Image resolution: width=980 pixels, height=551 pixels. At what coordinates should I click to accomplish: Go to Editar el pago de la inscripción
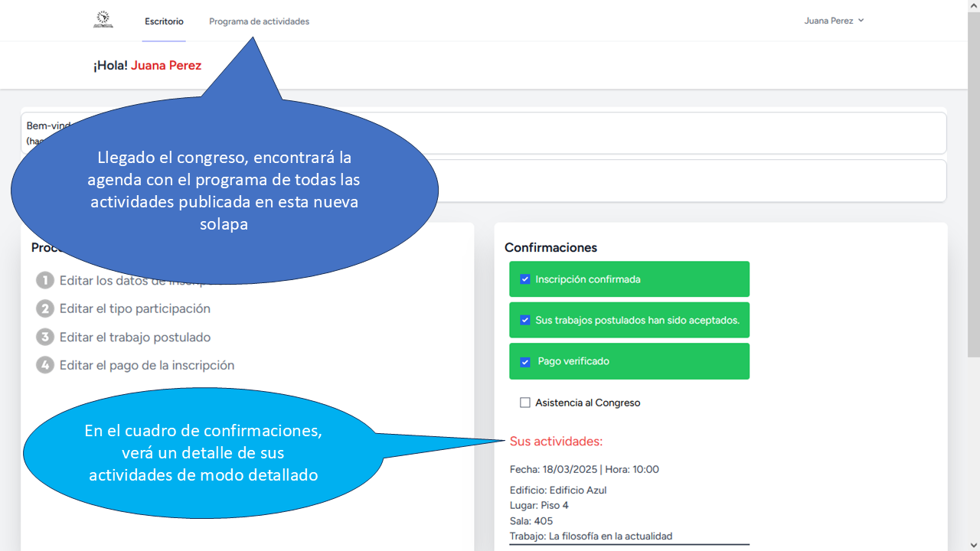[147, 365]
